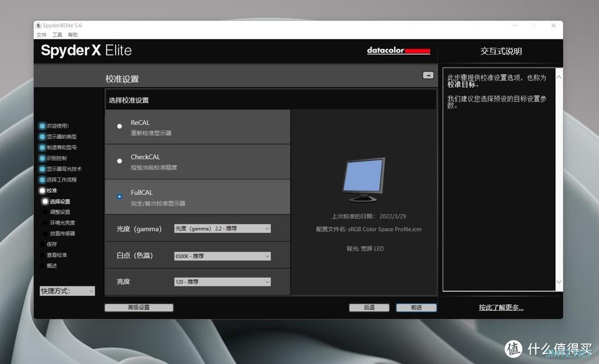Click the help panel scrollbar down arrow

click(559, 282)
